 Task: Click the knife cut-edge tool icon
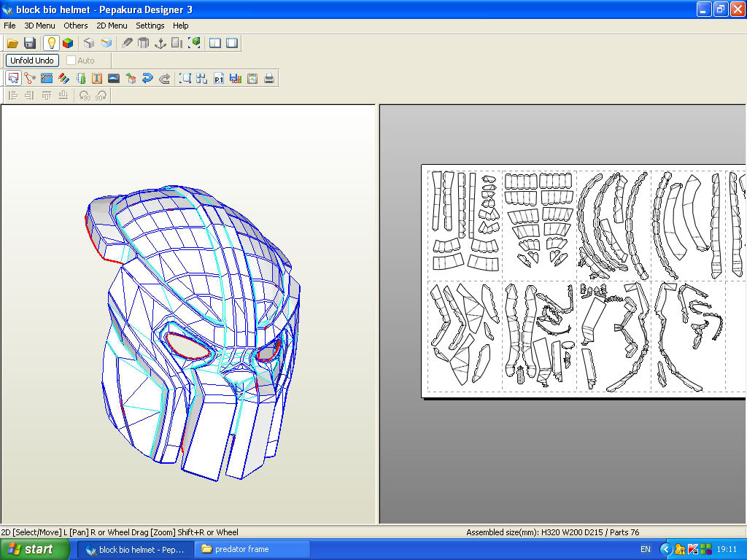click(127, 43)
